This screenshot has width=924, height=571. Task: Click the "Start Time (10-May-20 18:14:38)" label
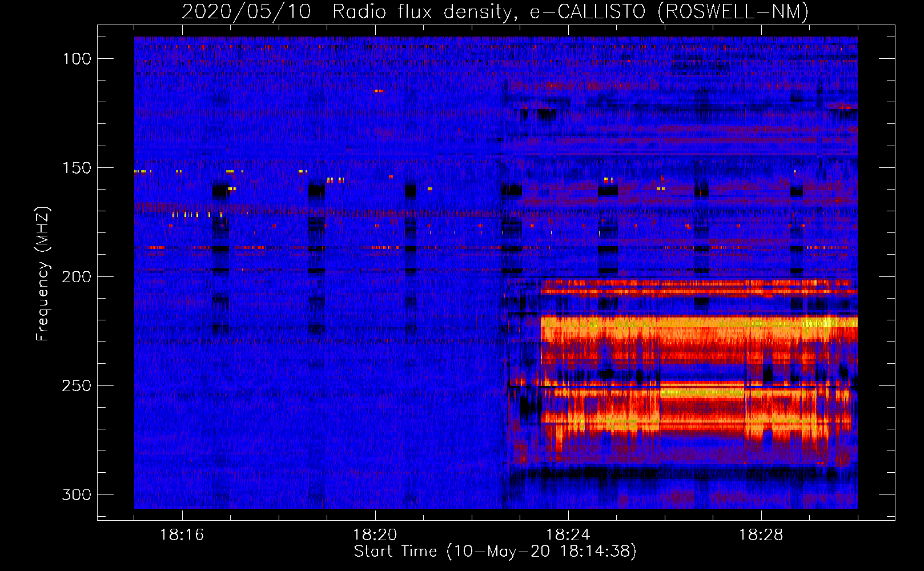pos(495,552)
